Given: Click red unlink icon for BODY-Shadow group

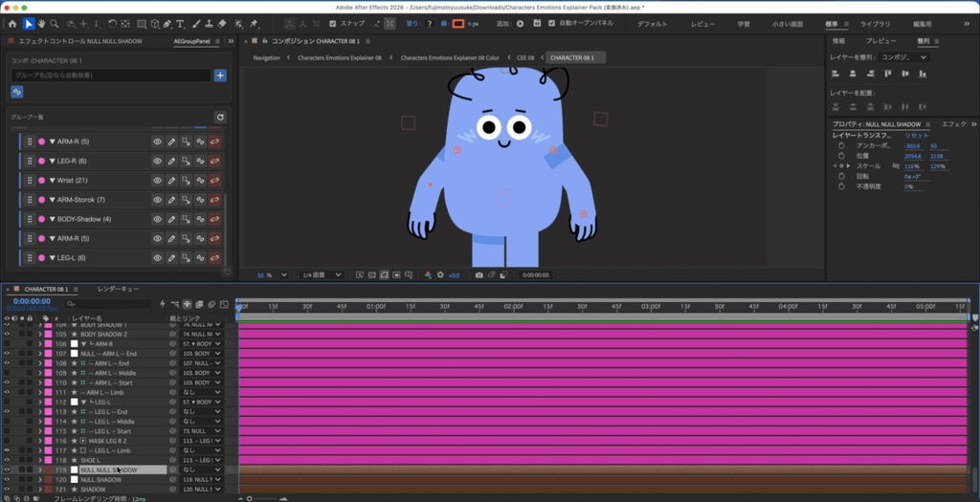Looking at the screenshot, I should [x=215, y=219].
